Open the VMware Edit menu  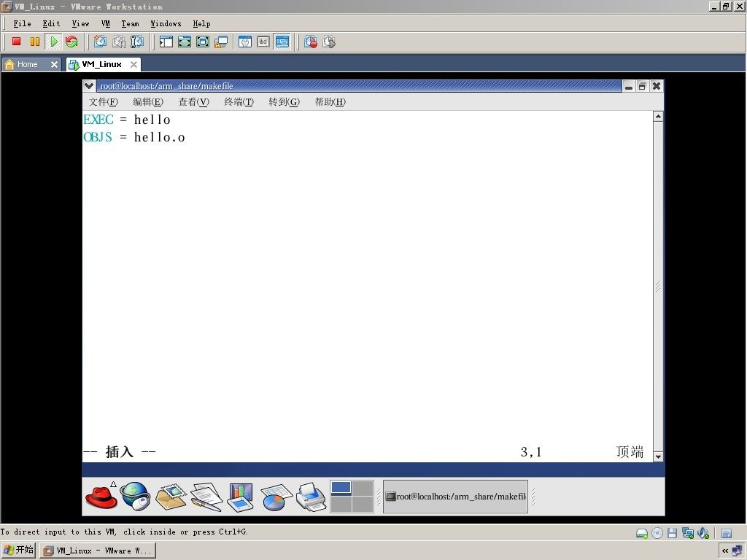51,23
